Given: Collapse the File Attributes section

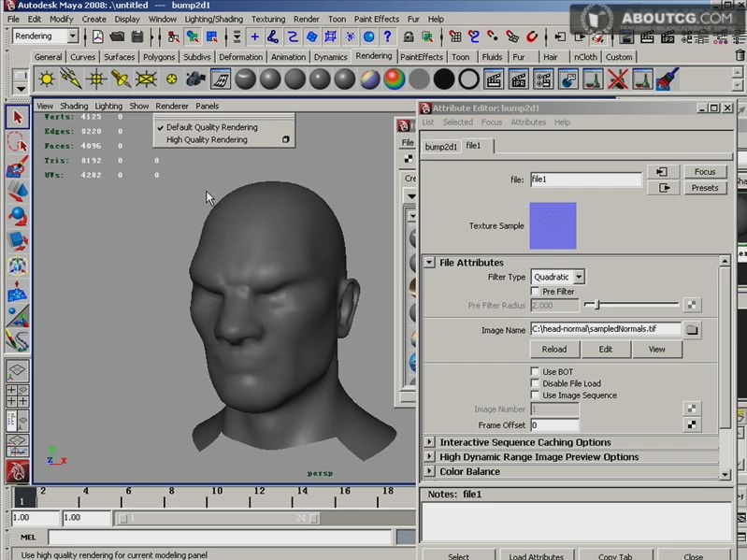Looking at the screenshot, I should [x=429, y=263].
